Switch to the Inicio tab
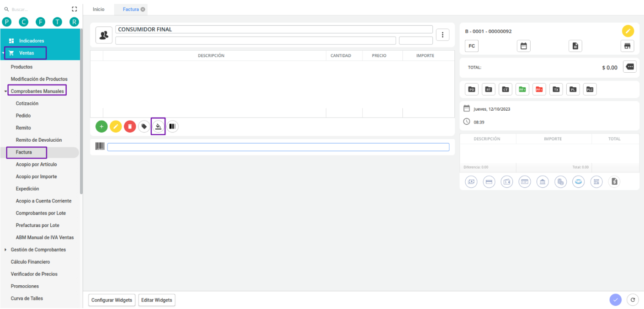The height and width of the screenshot is (309, 644). click(99, 9)
